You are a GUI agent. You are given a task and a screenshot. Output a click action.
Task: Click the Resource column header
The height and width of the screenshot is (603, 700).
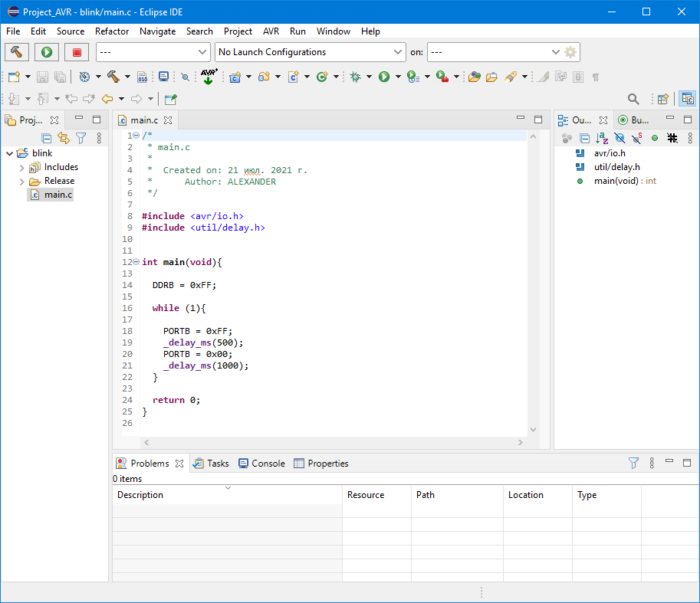(376, 495)
